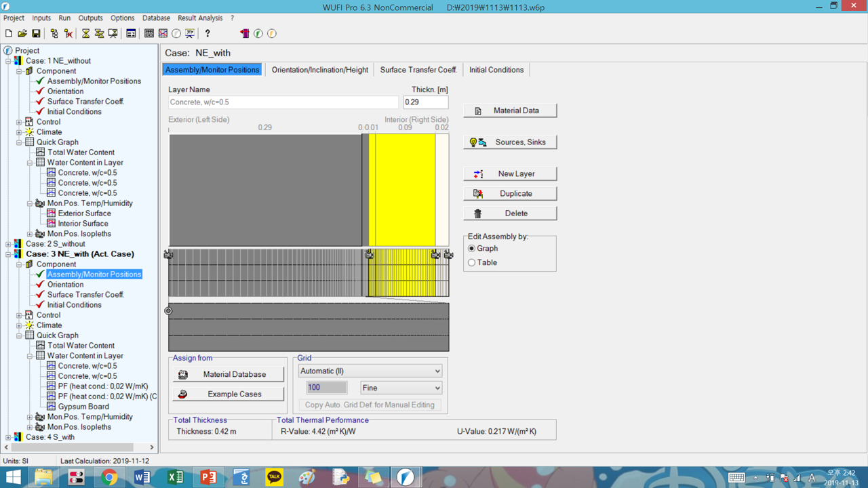Click the New Layer button
The height and width of the screenshot is (488, 868).
510,174
